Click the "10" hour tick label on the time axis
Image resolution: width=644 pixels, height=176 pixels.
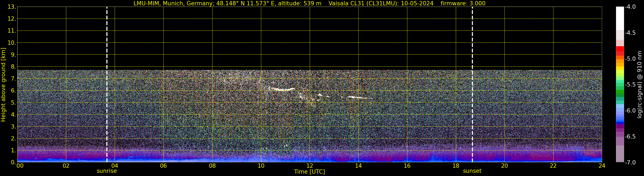(x=261, y=166)
